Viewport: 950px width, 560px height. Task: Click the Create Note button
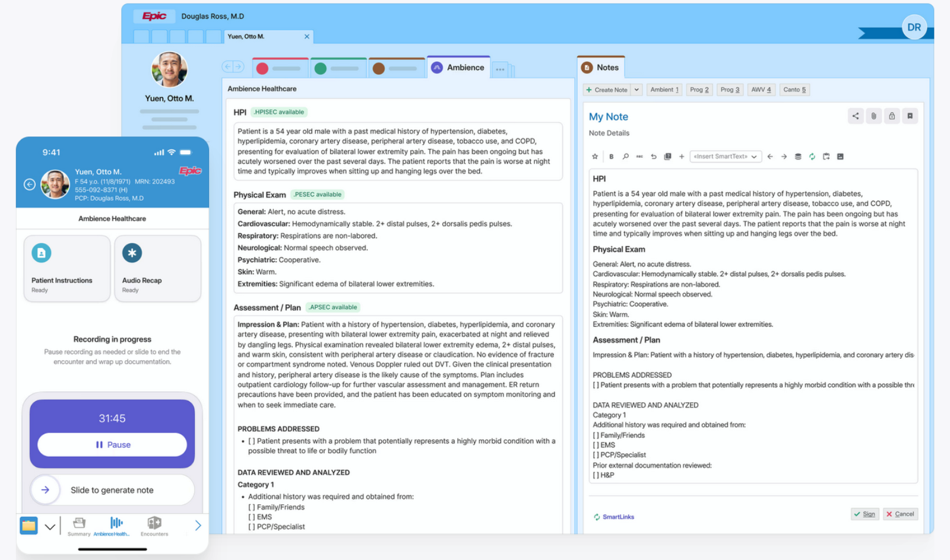point(606,90)
